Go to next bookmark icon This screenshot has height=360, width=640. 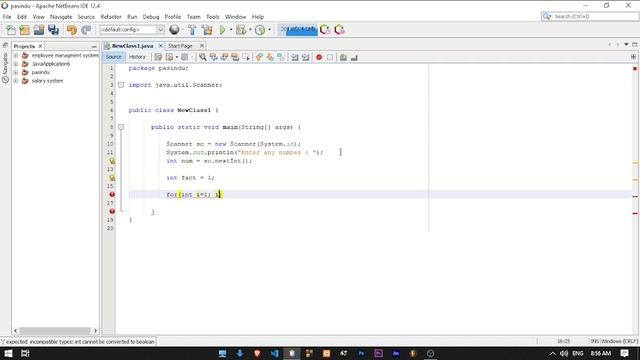(x=270, y=58)
